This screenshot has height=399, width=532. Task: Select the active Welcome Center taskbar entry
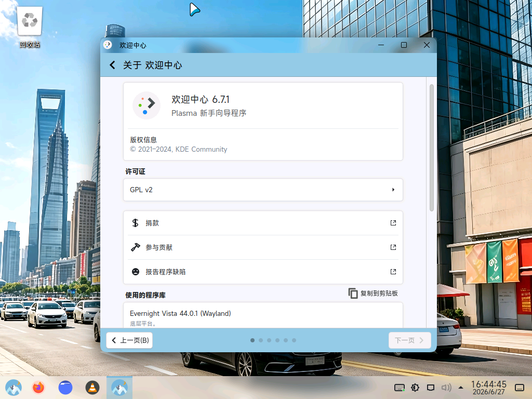click(x=119, y=388)
